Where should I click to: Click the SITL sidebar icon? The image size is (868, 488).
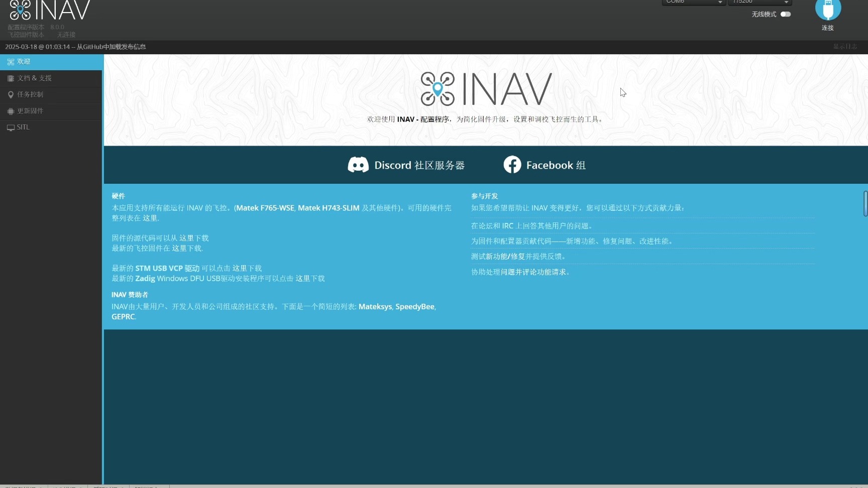click(11, 128)
